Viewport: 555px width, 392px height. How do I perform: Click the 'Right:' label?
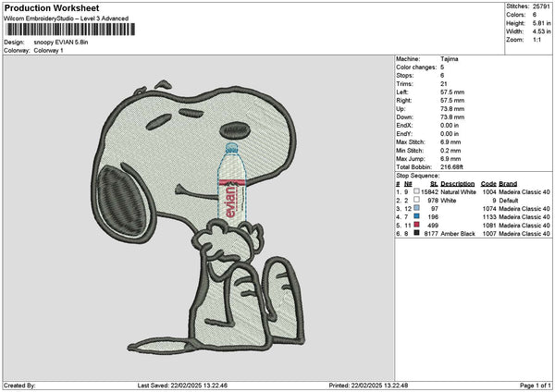point(404,101)
